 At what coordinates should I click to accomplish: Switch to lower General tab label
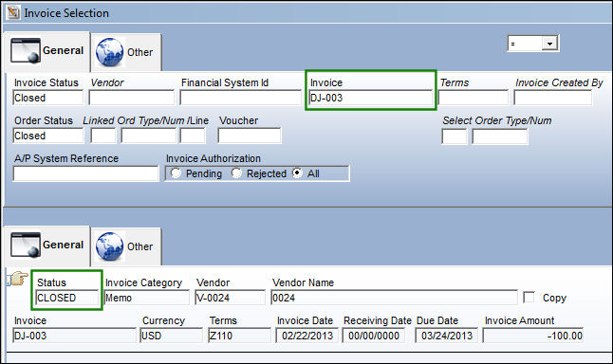coord(63,245)
